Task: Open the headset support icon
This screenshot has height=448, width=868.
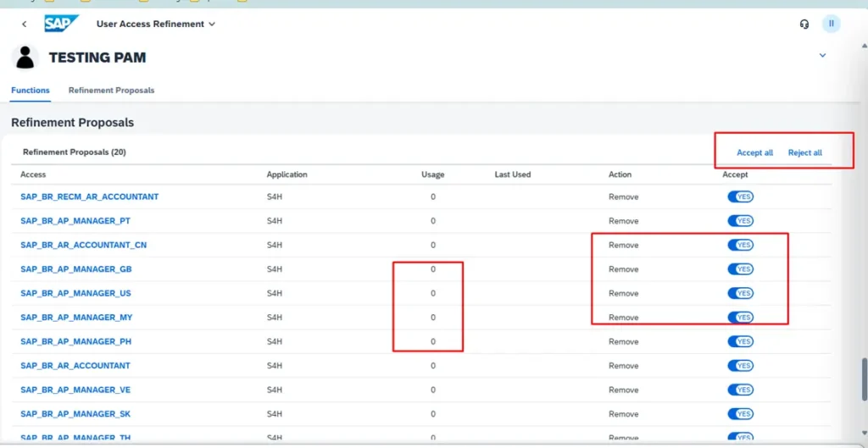Action: click(804, 25)
